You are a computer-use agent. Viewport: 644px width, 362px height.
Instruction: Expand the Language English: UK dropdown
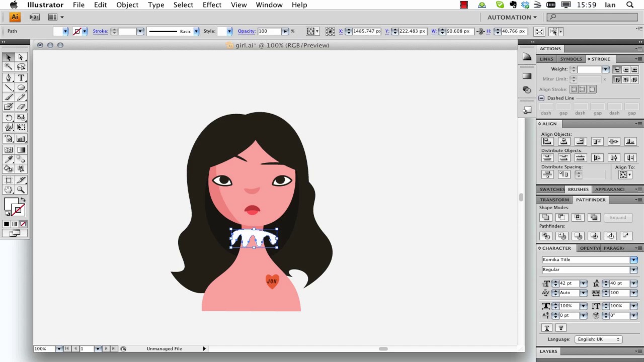pos(598,339)
